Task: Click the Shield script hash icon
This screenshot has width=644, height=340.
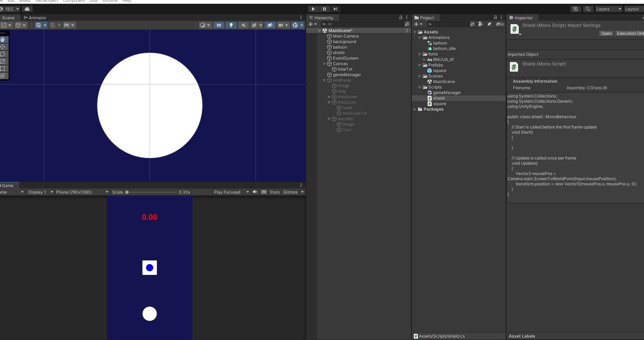Action: 514,29
